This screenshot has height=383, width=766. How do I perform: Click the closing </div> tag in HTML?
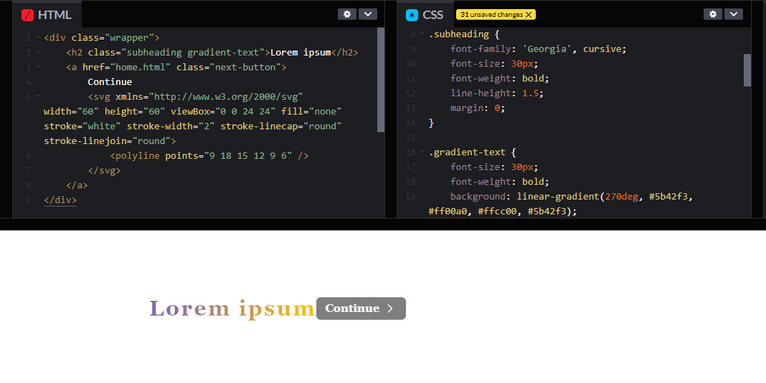point(60,200)
